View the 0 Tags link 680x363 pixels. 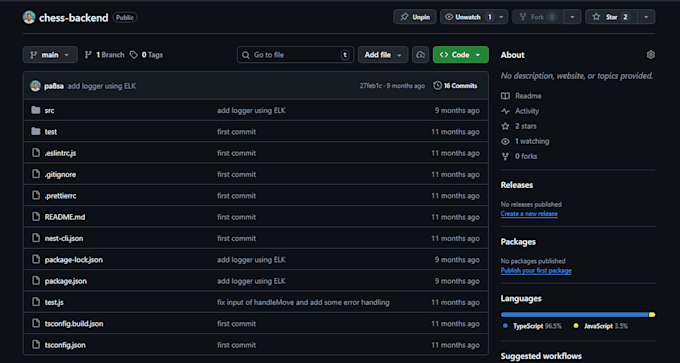[x=147, y=55]
